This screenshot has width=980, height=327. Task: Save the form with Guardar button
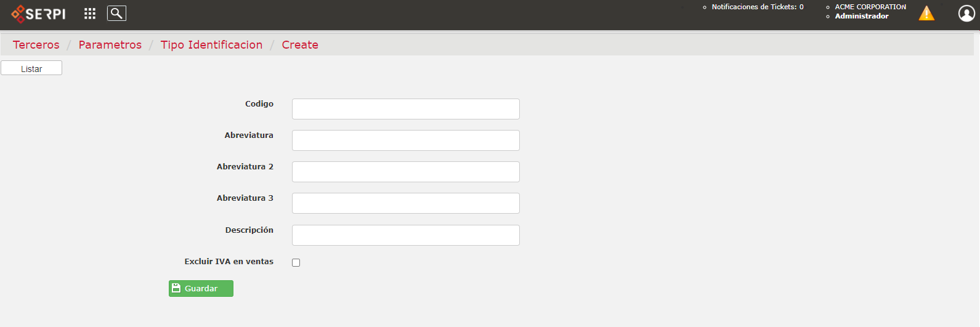(x=201, y=288)
